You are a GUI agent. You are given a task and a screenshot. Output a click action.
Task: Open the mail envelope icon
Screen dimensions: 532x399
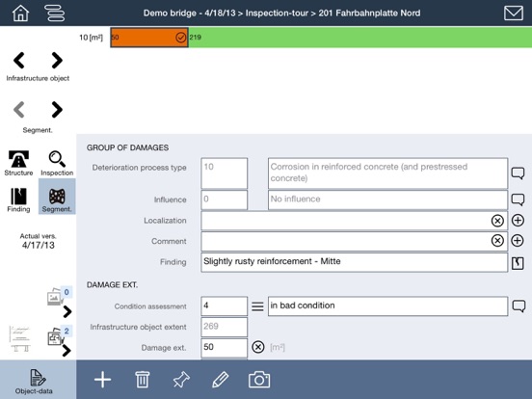tap(514, 13)
